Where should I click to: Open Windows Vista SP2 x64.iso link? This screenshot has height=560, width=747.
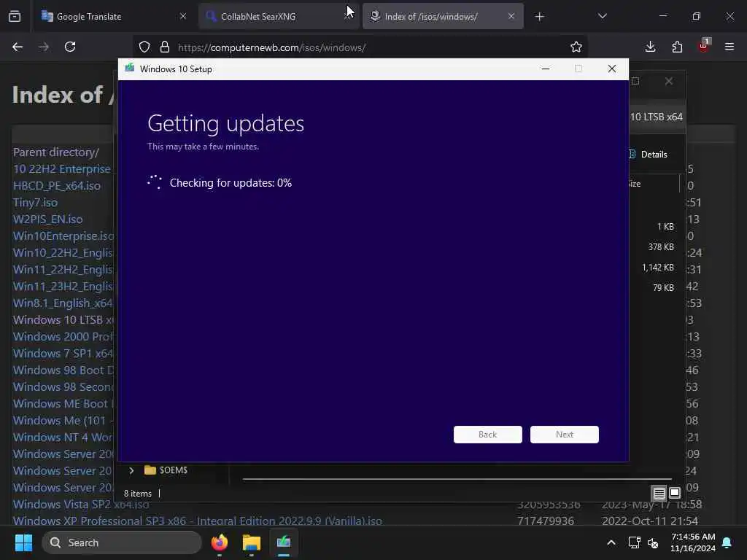pyautogui.click(x=81, y=505)
